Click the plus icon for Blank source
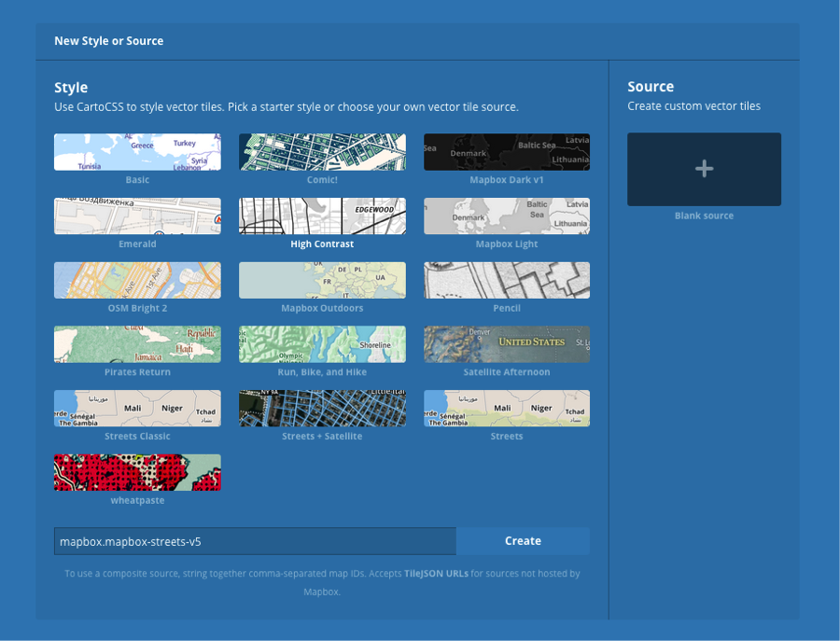Image resolution: width=840 pixels, height=641 pixels. 704,169
